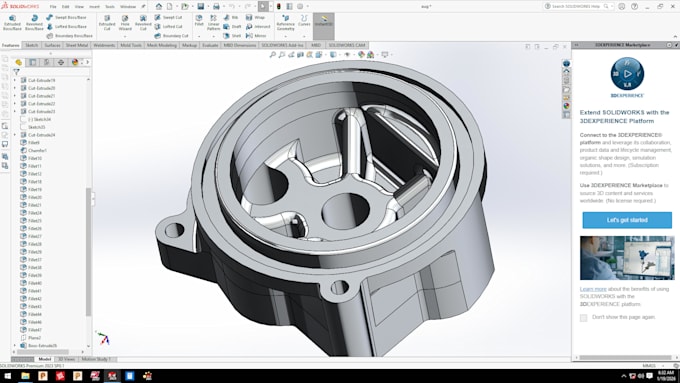This screenshot has height=383, width=680.
Task: Click the Search SOLIDWORKS Help field
Action: pos(578,6)
